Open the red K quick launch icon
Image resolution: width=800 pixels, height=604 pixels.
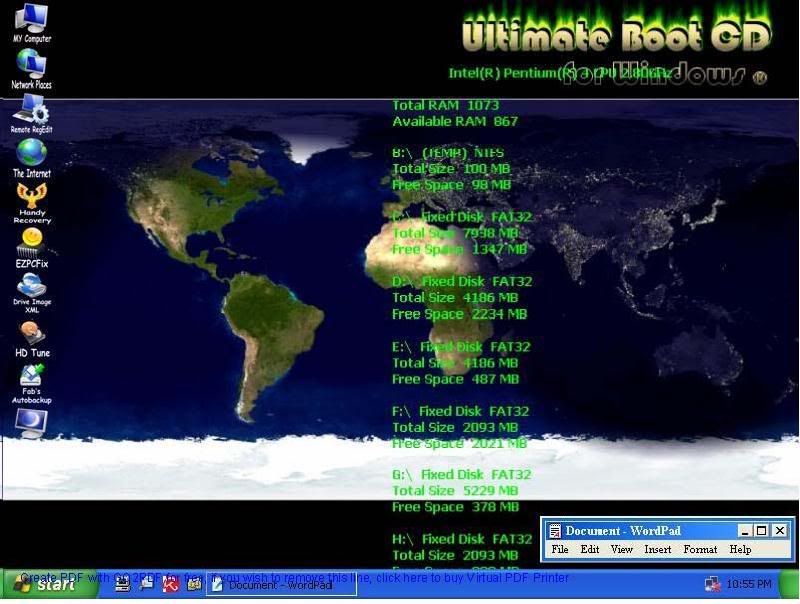[x=170, y=584]
